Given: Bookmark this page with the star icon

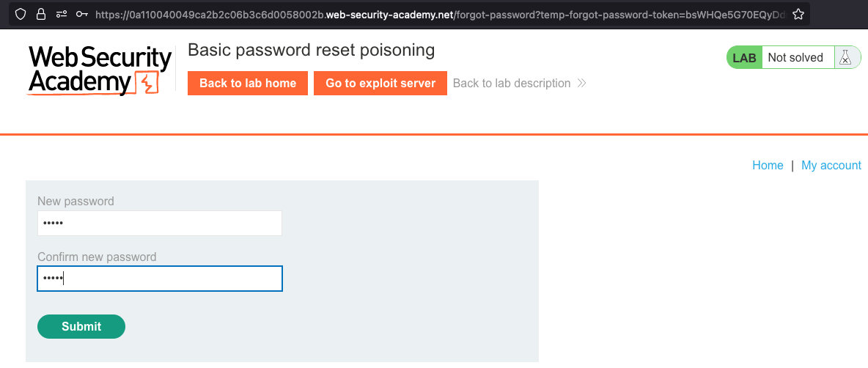Looking at the screenshot, I should point(798,14).
